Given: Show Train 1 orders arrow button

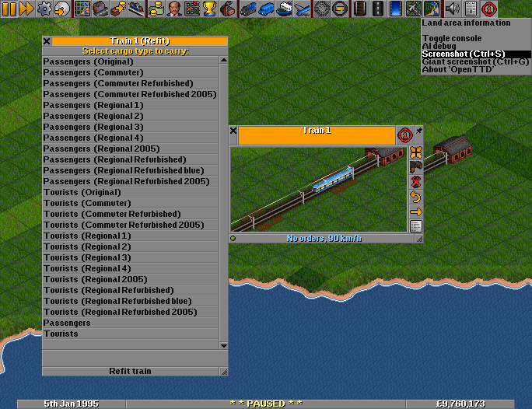Looking at the screenshot, I should pos(416,211).
